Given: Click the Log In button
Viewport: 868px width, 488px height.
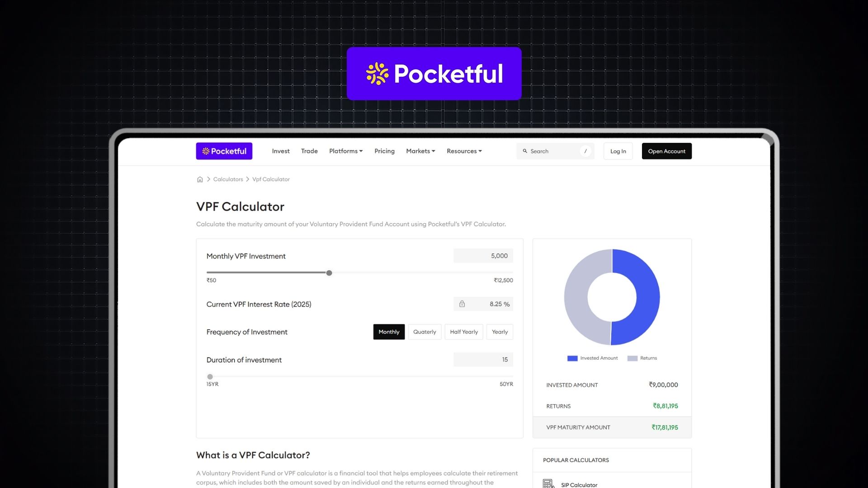Looking at the screenshot, I should pyautogui.click(x=618, y=151).
